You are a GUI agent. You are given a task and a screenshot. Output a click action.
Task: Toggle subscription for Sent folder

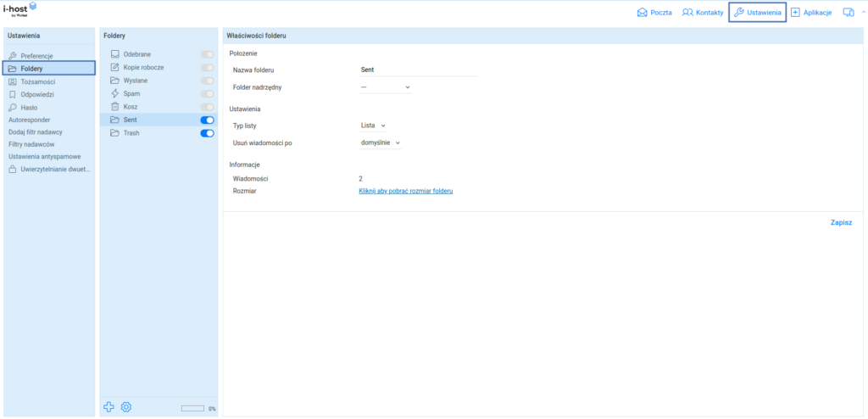click(207, 120)
